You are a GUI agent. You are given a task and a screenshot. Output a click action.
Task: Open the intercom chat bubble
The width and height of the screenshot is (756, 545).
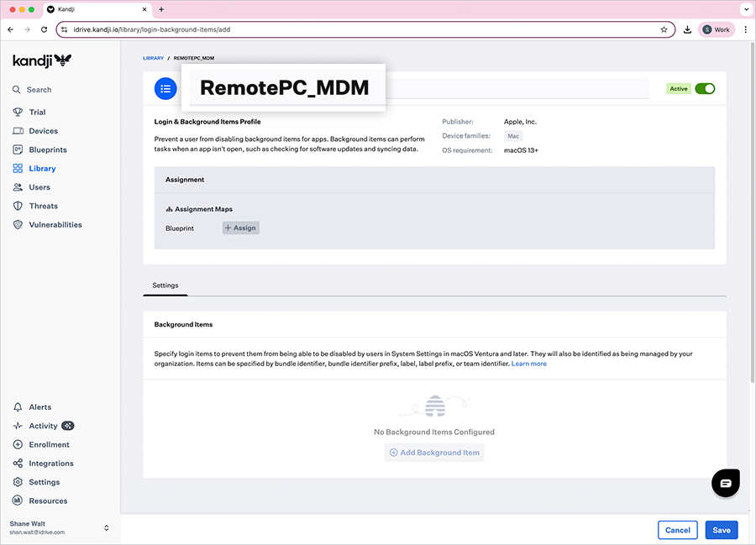click(724, 483)
